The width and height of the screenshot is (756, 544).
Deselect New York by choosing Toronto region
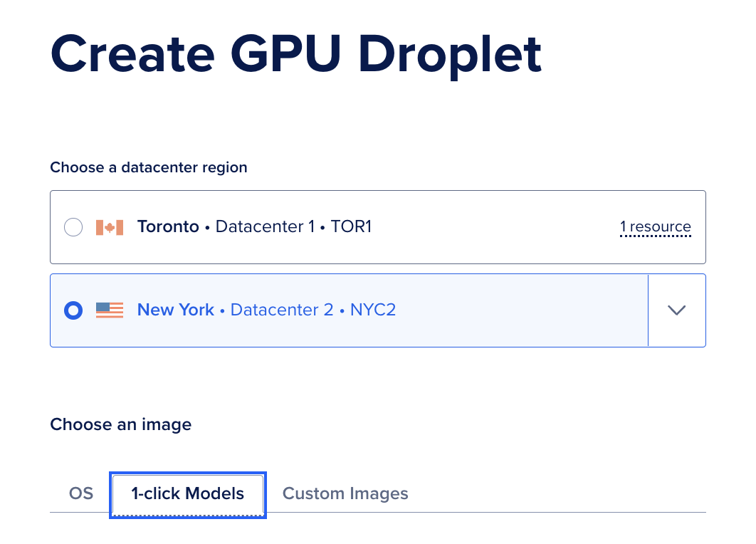point(73,226)
